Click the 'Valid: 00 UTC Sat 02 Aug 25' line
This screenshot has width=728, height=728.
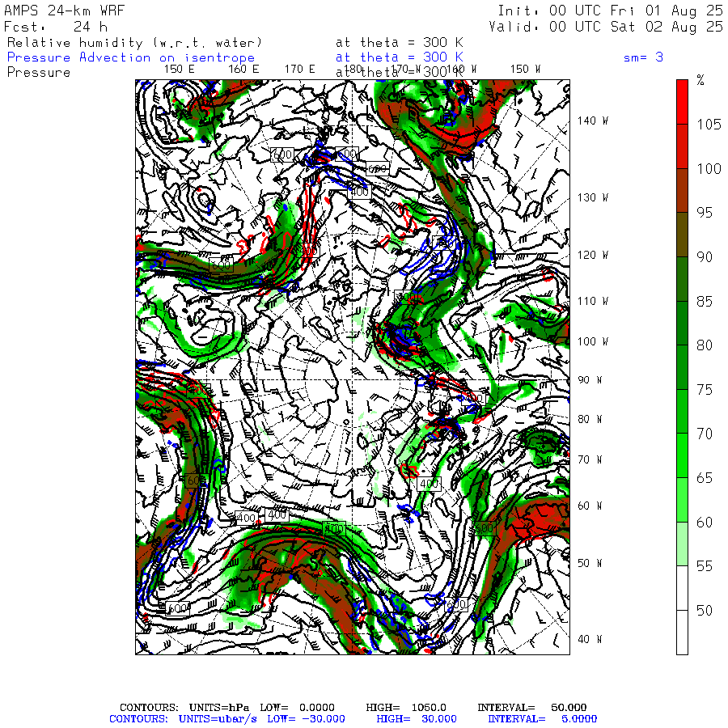pyautogui.click(x=605, y=27)
